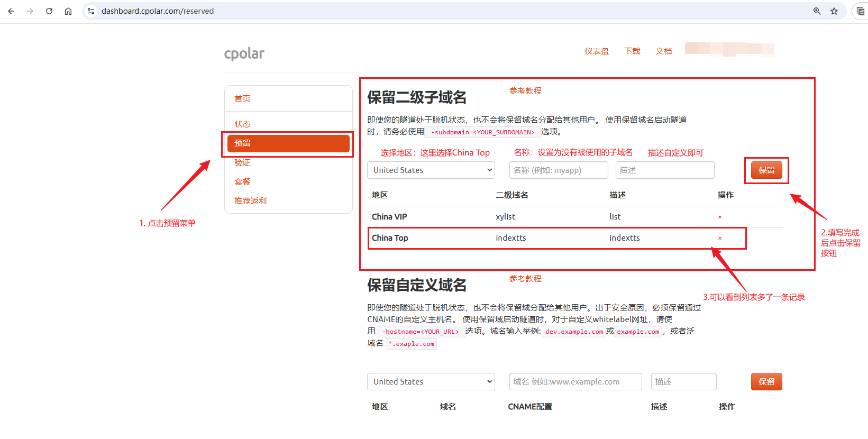Delete the xylist reserved subdomain row
The width and height of the screenshot is (868, 439).
click(720, 217)
